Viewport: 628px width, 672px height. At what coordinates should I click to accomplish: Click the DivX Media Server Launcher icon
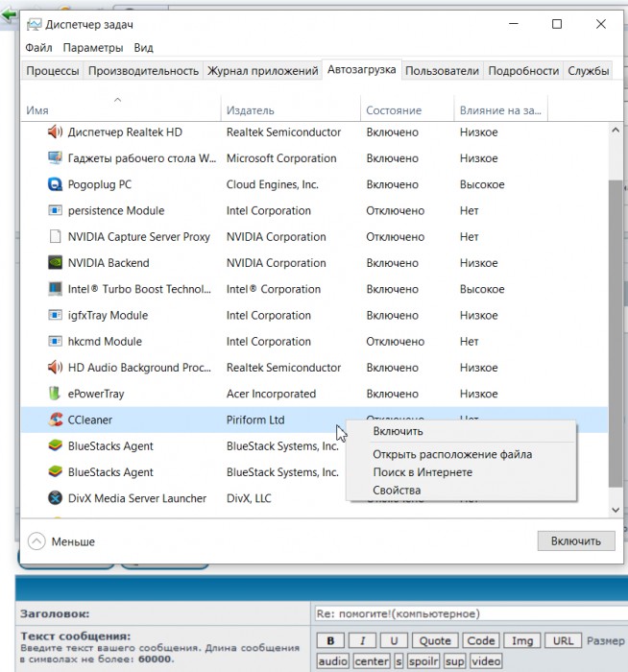(x=55, y=498)
